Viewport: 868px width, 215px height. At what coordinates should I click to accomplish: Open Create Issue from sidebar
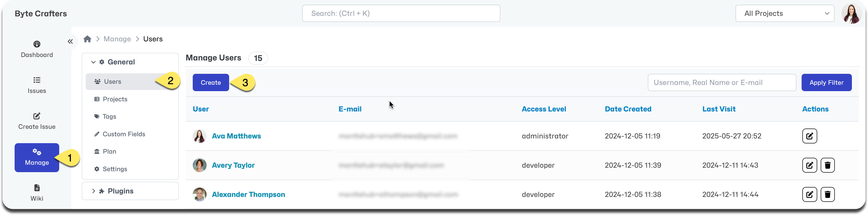(x=37, y=121)
